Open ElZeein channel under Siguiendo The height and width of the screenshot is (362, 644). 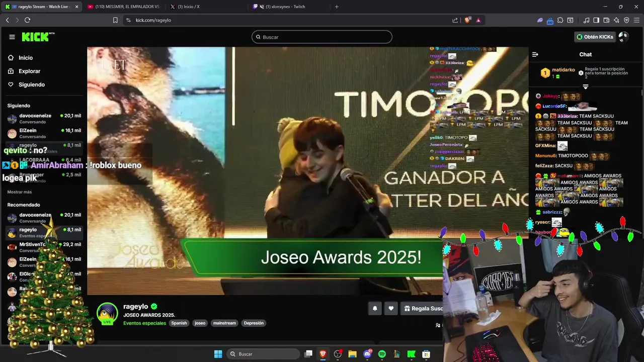point(44,133)
